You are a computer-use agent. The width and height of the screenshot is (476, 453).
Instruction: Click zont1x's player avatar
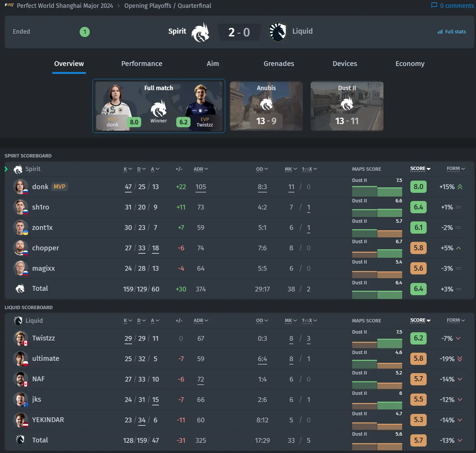click(20, 228)
